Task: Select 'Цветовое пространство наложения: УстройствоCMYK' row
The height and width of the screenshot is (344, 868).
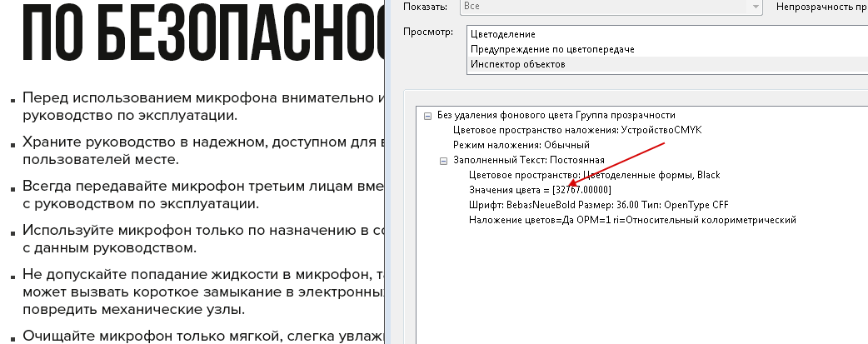Action: click(577, 130)
